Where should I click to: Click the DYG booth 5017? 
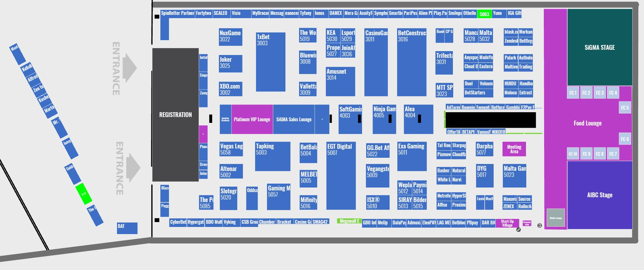tap(485, 176)
